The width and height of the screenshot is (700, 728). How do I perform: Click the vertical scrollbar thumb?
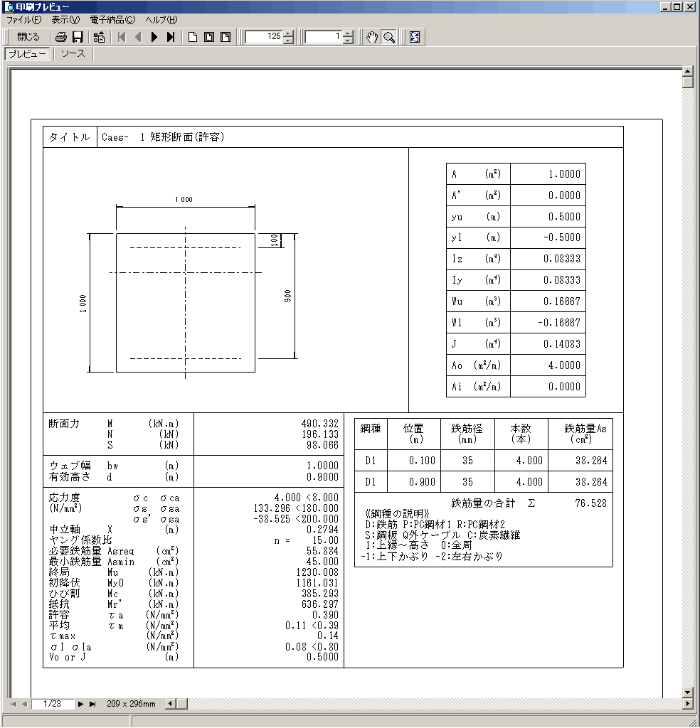(x=688, y=82)
